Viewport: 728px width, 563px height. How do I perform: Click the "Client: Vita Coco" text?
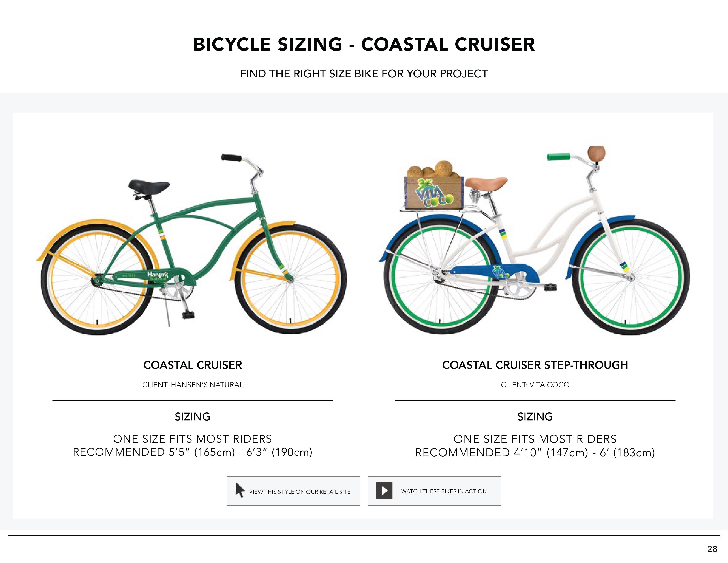point(535,385)
